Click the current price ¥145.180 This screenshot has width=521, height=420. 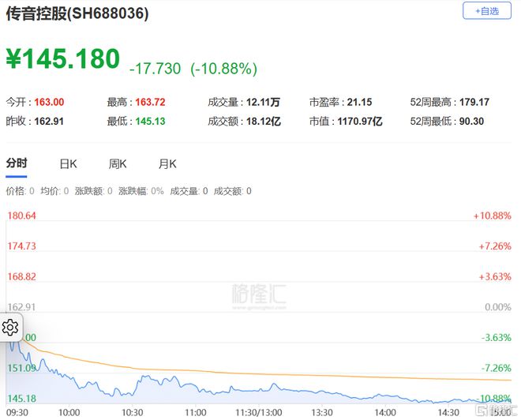click(63, 58)
